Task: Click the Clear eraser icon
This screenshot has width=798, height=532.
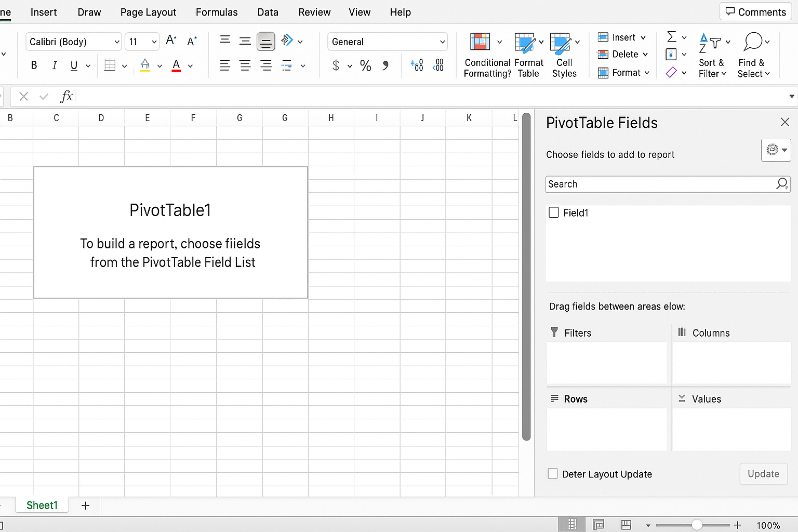Action: pos(671,72)
